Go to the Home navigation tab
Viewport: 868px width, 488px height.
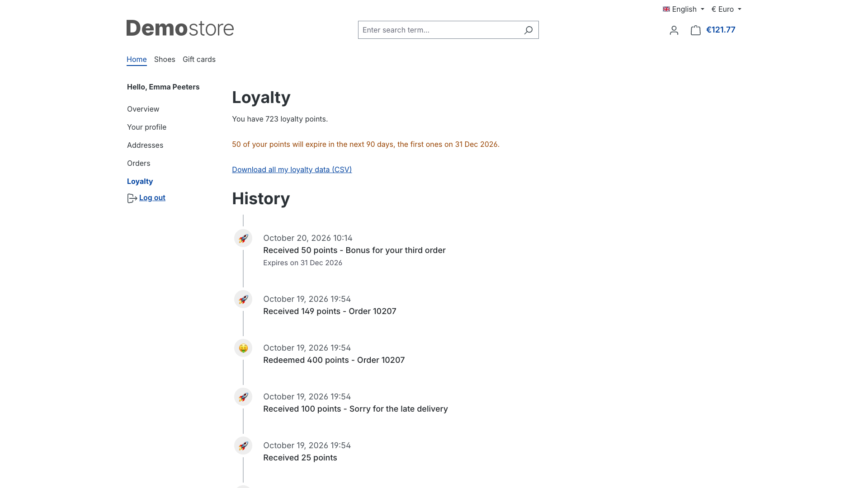pyautogui.click(x=137, y=59)
